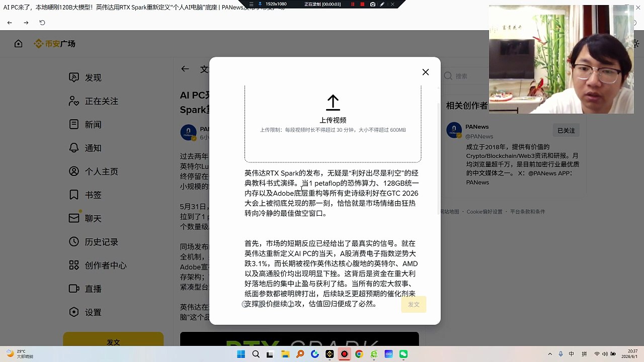The image size is (644, 362).
Task: Open Windows taskbar search
Action: point(256,354)
